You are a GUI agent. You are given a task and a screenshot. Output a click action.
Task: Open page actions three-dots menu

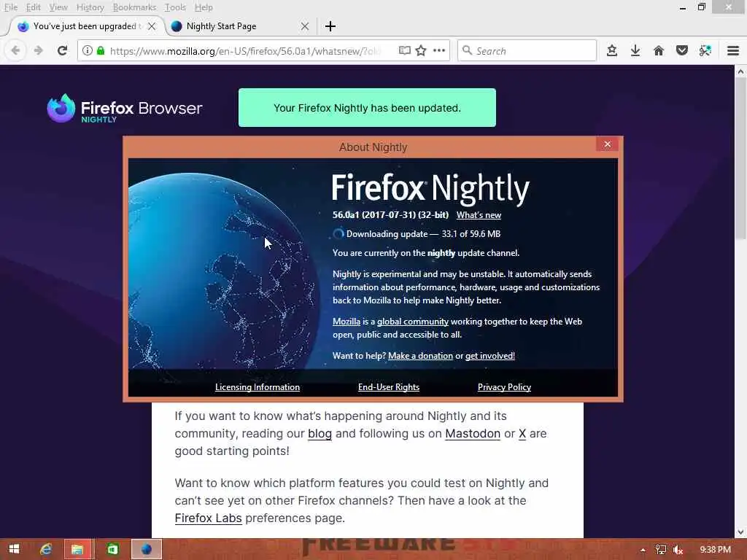click(439, 50)
